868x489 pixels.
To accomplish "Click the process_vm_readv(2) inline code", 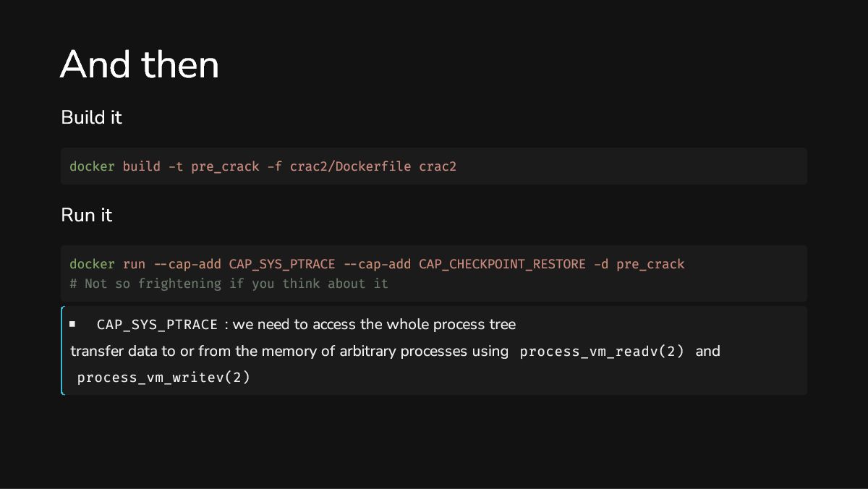I will [602, 352].
